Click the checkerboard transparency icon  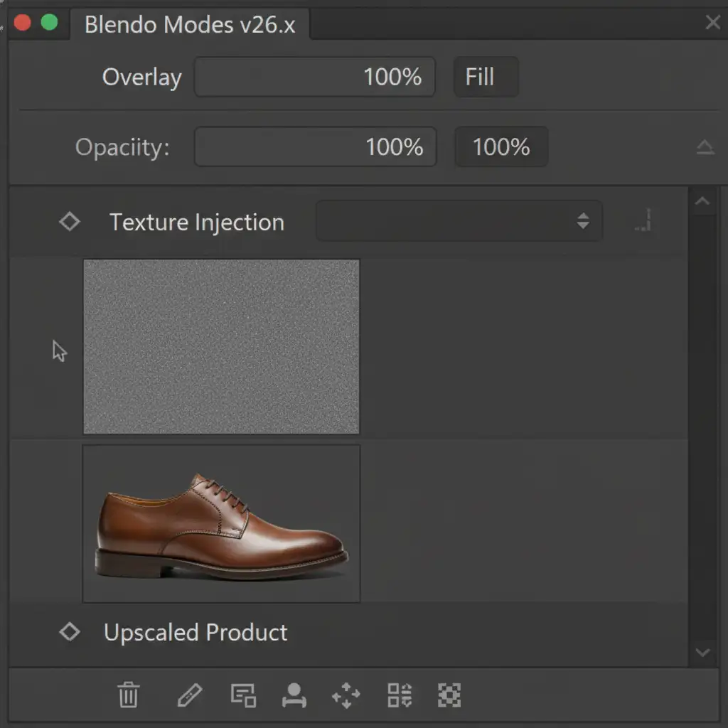coord(449,695)
